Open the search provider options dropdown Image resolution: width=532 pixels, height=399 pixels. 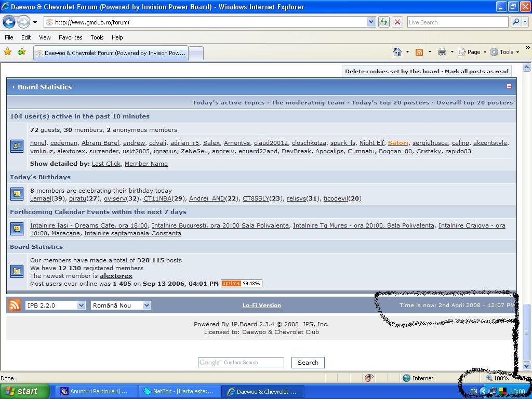pyautogui.click(x=525, y=22)
